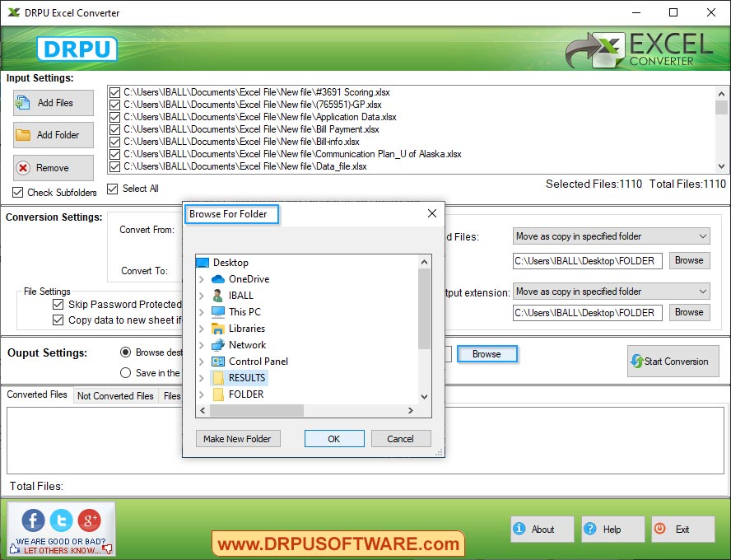Screen dimensions: 731x560
Task: Enable the Select All checkbox
Action: pyautogui.click(x=112, y=188)
